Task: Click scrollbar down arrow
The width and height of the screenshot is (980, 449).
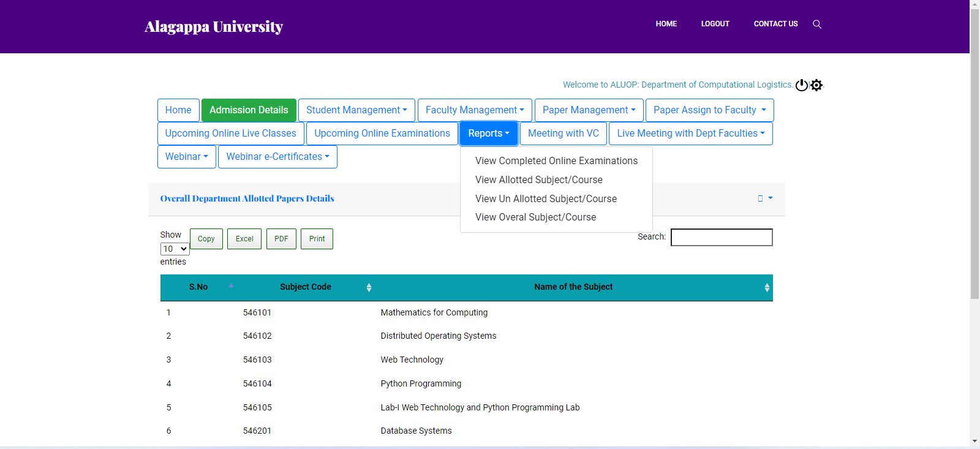Action: (974, 441)
